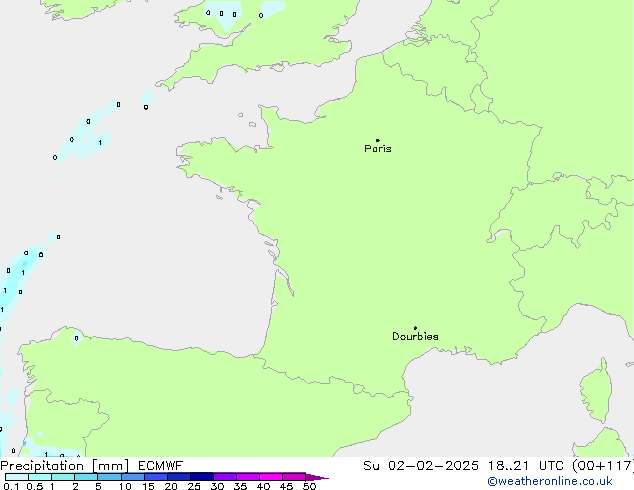Viewport: 634px width, 490px height.
Task: Click the legend value label 50
Action: pyautogui.click(x=309, y=486)
